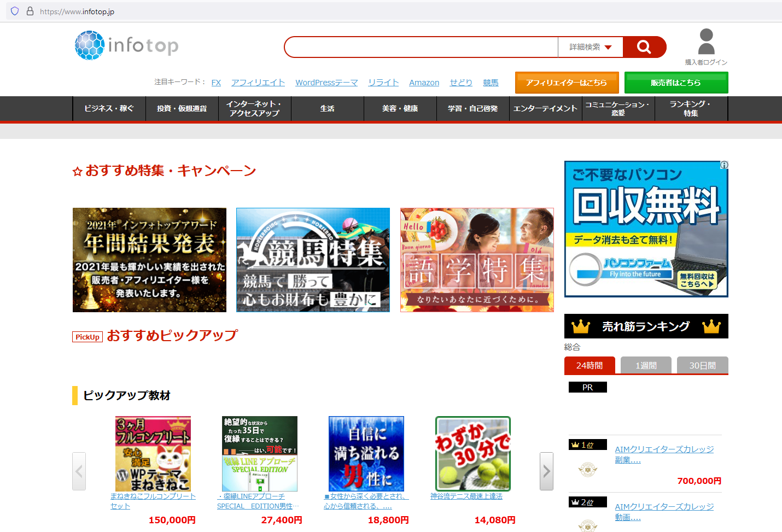This screenshot has height=532, width=782.
Task: Open the 詳細検索 dropdown
Action: pyautogui.click(x=590, y=47)
